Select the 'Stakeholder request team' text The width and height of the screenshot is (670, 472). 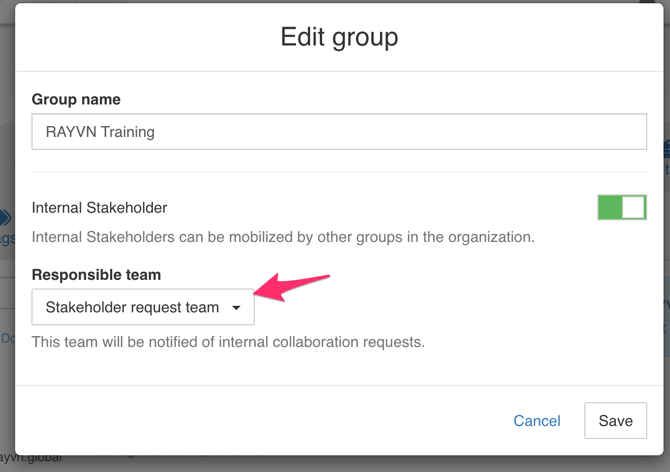[132, 307]
